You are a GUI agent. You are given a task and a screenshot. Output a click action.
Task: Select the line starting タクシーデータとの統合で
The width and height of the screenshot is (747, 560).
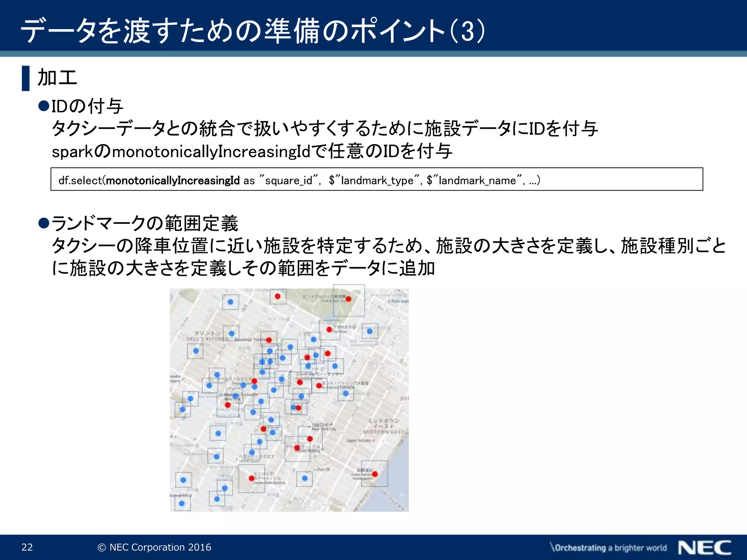pos(325,128)
